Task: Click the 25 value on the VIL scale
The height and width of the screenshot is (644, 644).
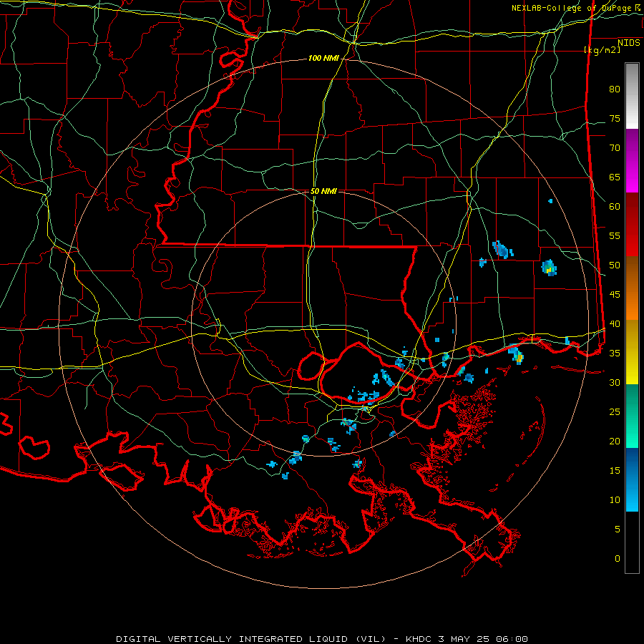Action: pos(615,411)
